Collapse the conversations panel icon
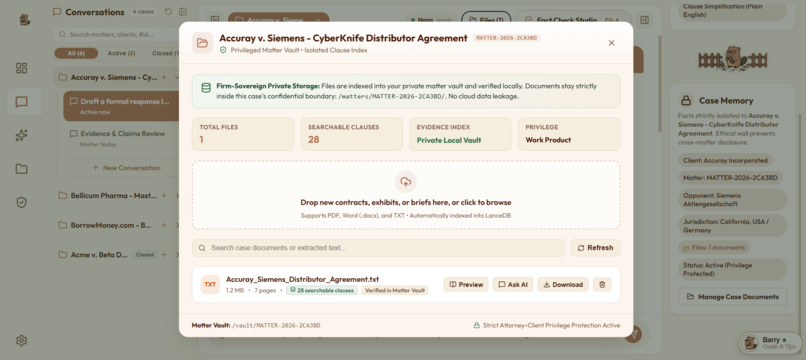The width and height of the screenshot is (806, 360). pyautogui.click(x=182, y=12)
